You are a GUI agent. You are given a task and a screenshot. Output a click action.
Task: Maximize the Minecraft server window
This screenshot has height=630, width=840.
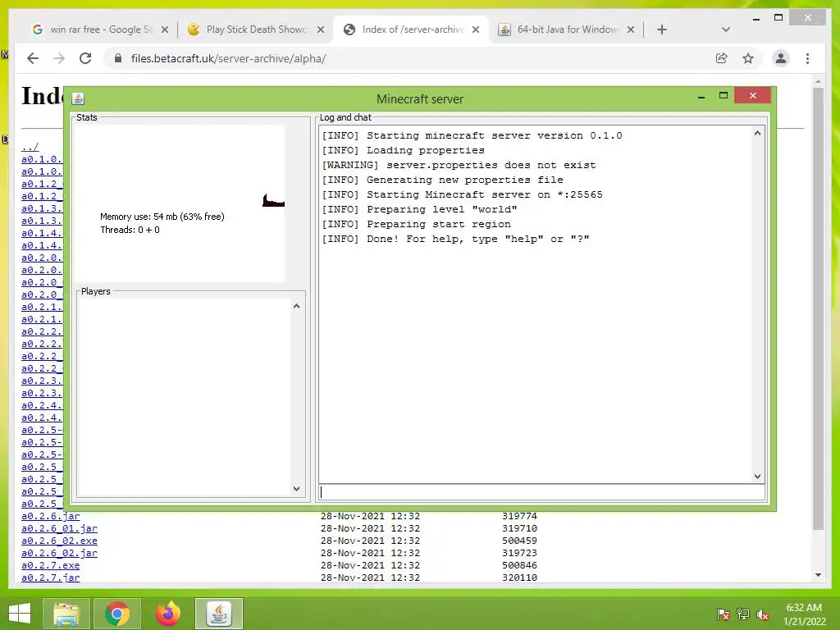tap(724, 96)
